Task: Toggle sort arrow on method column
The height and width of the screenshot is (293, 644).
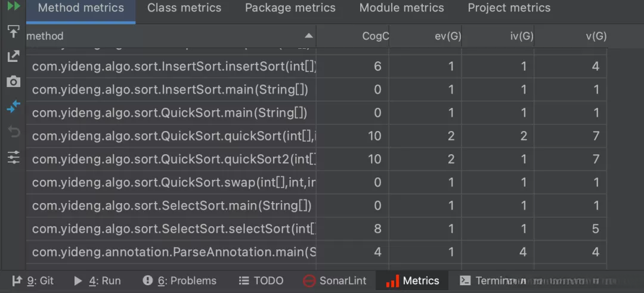Action: coord(308,36)
